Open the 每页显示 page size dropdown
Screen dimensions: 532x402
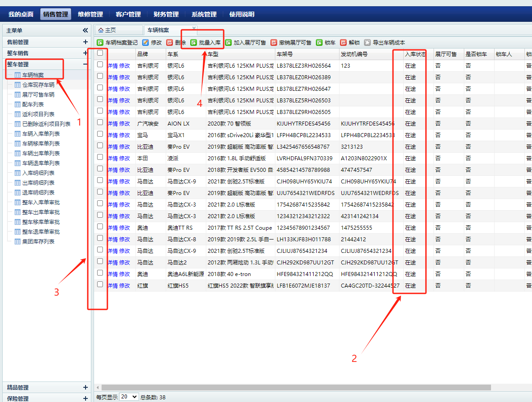pyautogui.click(x=129, y=397)
